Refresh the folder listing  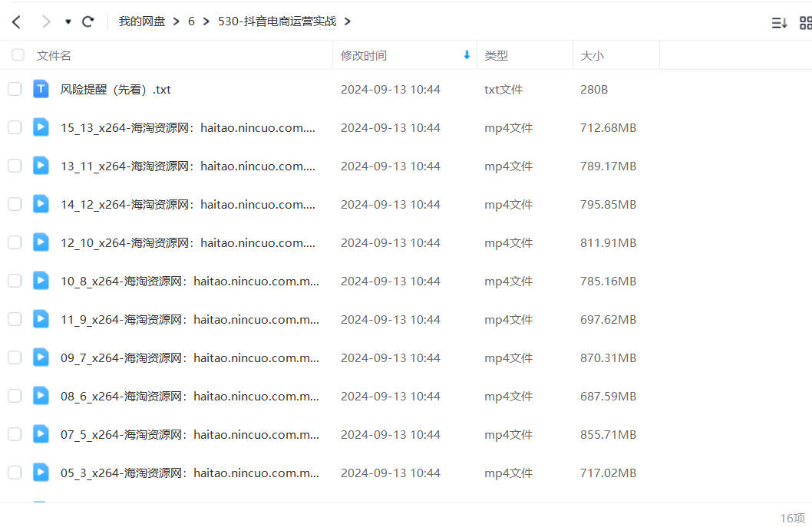(88, 21)
